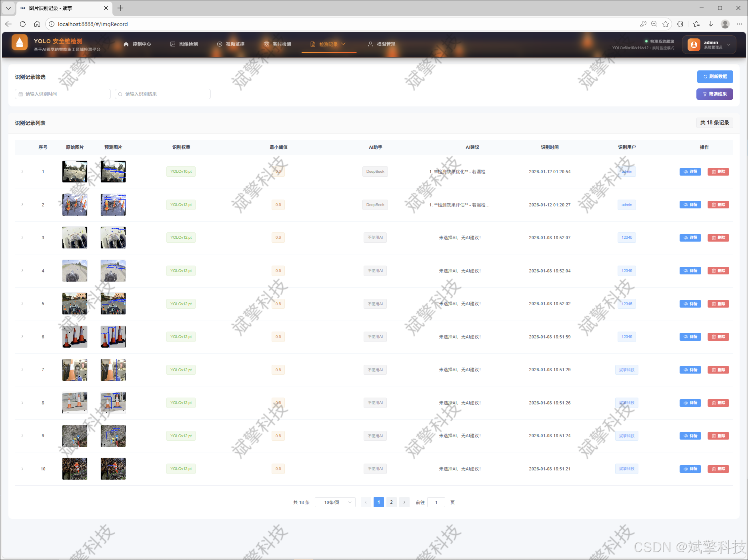Image resolution: width=748 pixels, height=560 pixels.
Task: Click the YOLOv10.pt weight tag in row 1
Action: (181, 172)
